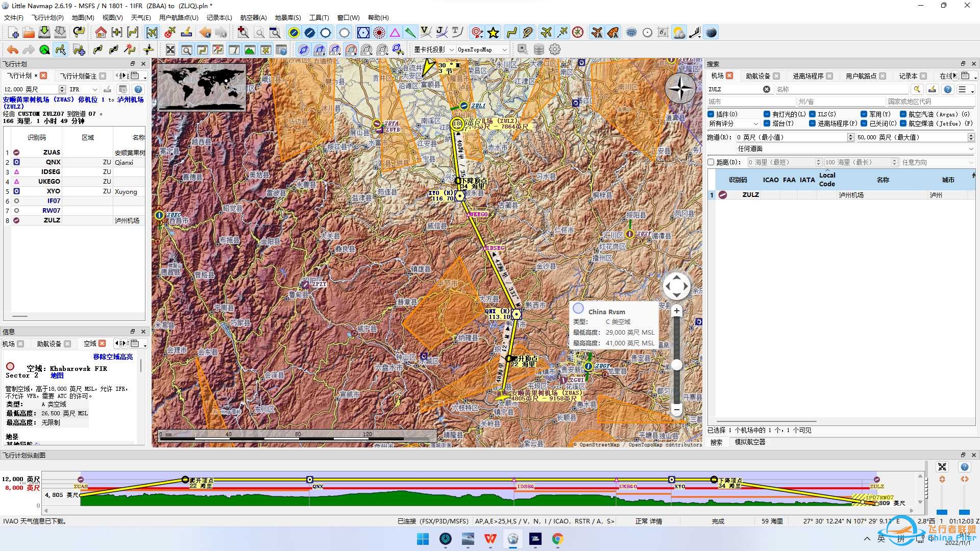
Task: Open Google Chrome from the taskbar
Action: [x=557, y=539]
